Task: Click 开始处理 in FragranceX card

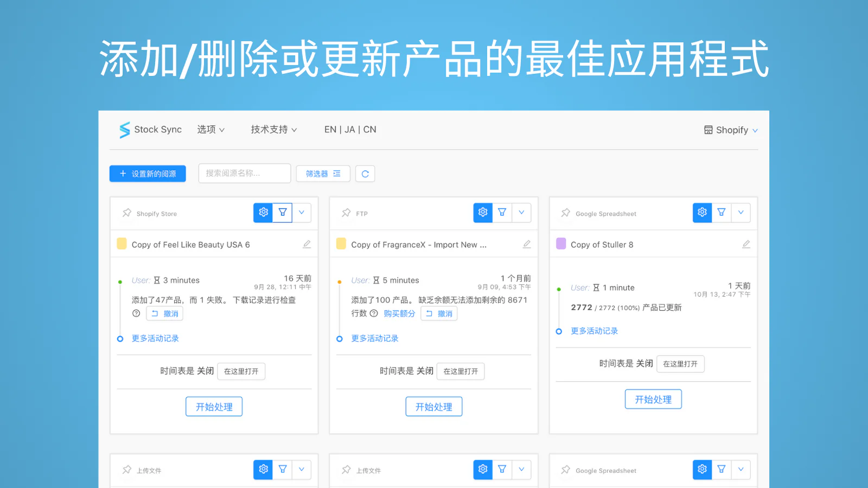Action: coord(434,407)
